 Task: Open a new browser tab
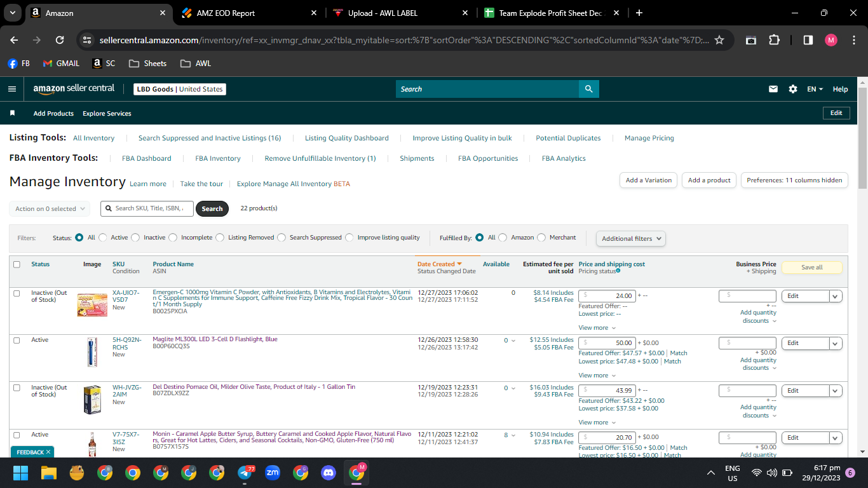point(639,13)
